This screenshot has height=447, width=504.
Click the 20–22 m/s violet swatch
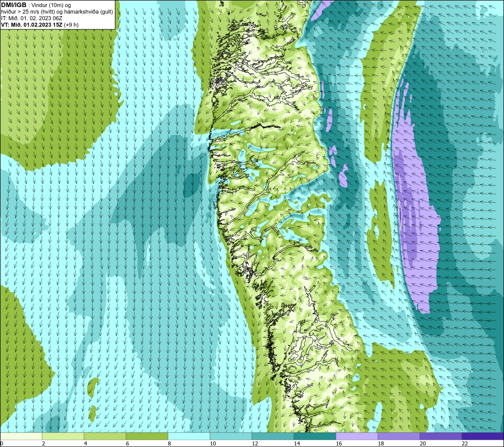[x=440, y=436]
